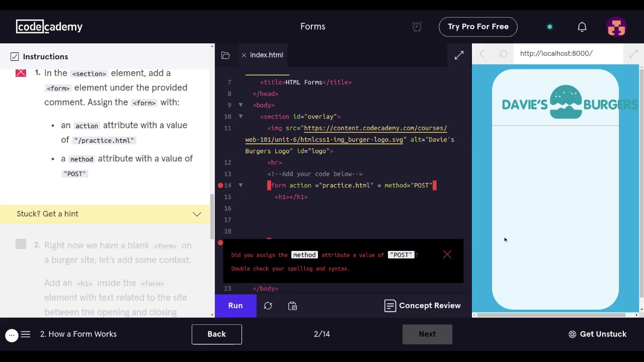Viewport: 644px width, 362px height.
Task: Open the user profile avatar
Action: [x=616, y=27]
